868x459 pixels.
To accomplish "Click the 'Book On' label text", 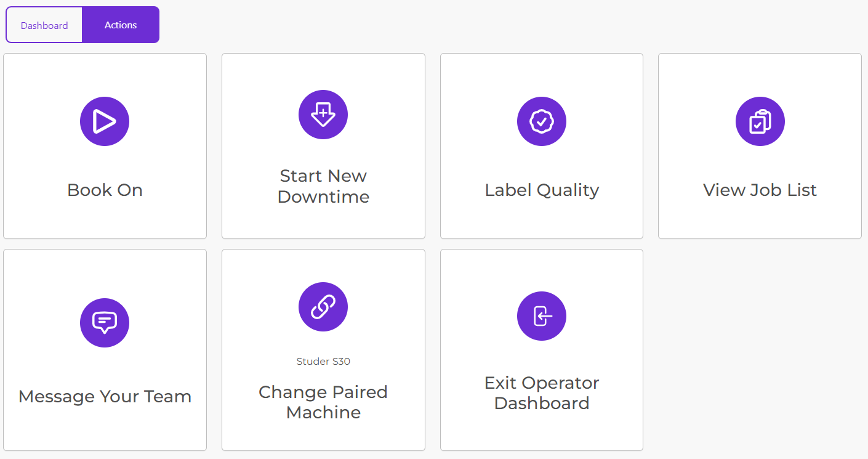I will pos(105,190).
